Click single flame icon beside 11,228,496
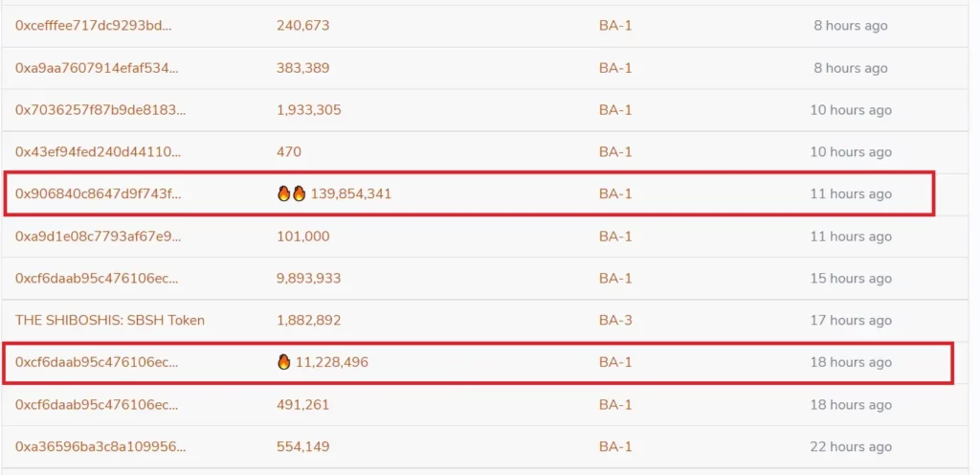The width and height of the screenshot is (980, 475). [283, 362]
